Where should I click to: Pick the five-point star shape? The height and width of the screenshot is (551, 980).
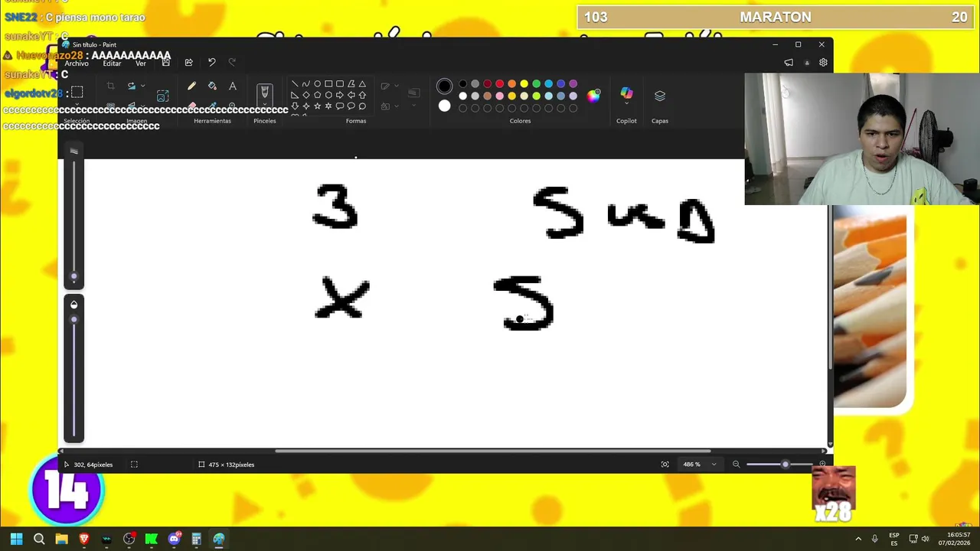coord(317,106)
